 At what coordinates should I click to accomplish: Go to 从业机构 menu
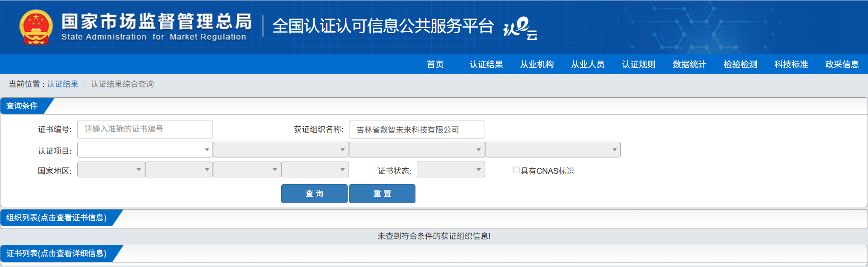[x=537, y=64]
